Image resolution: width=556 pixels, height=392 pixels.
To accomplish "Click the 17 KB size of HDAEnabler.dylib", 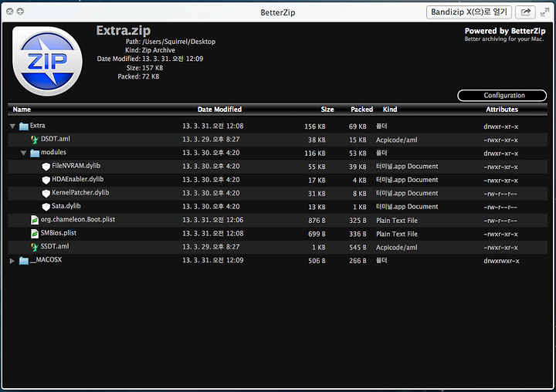I will (317, 181).
